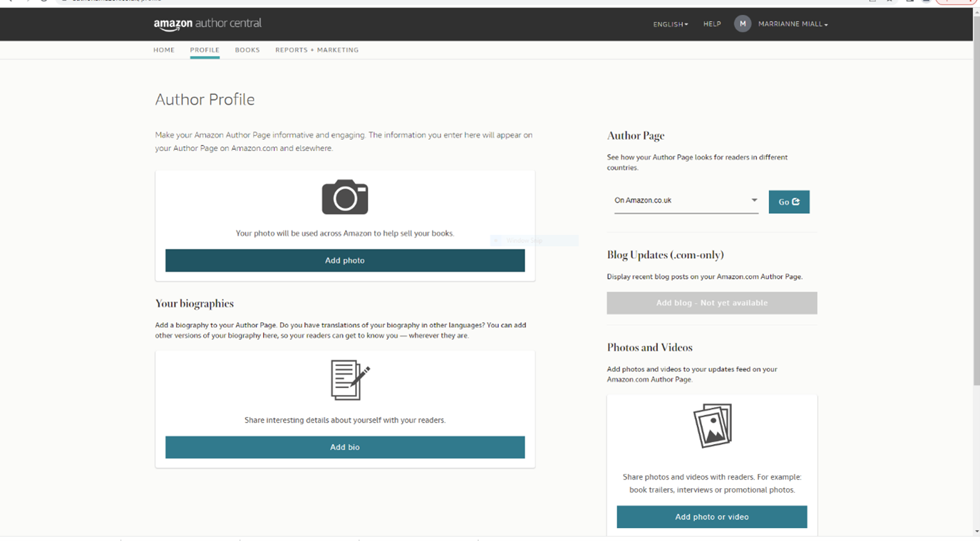Click the document and pencil biography icon
The width and height of the screenshot is (980, 541).
(350, 380)
